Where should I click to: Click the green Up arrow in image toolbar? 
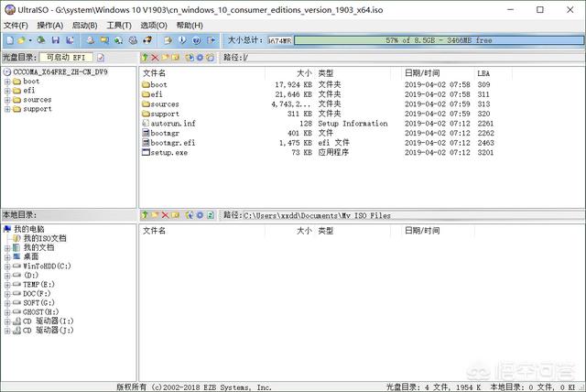[145, 57]
